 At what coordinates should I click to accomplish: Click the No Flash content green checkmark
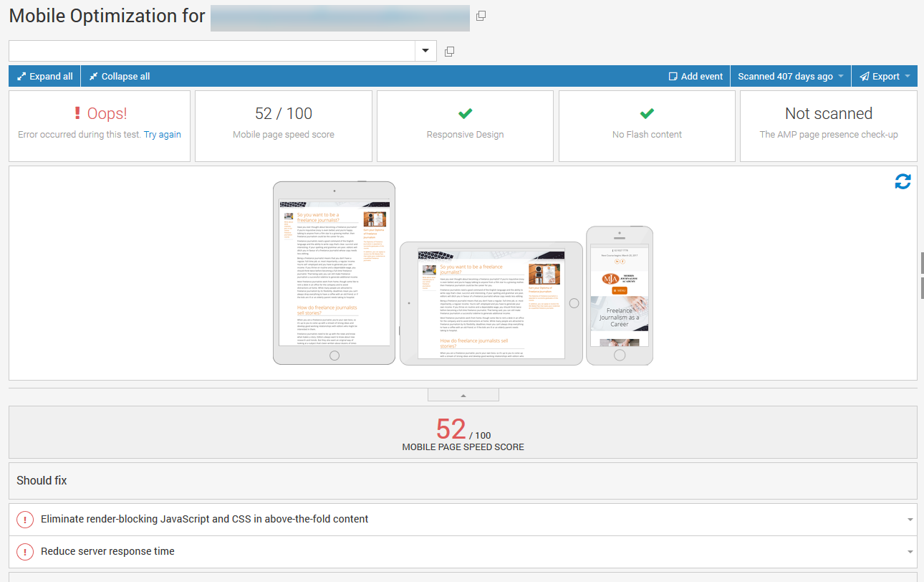(x=647, y=113)
